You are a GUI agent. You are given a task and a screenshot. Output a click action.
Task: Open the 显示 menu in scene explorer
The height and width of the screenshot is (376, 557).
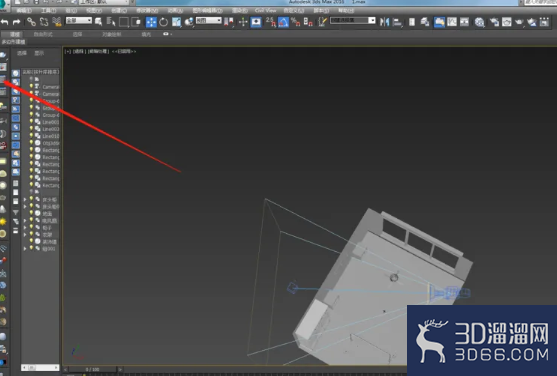39,53
